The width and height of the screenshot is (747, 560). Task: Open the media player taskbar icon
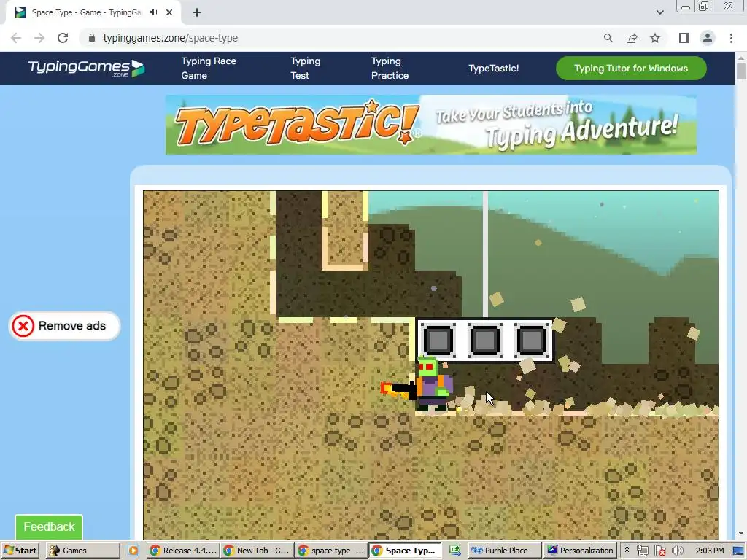coord(133,551)
